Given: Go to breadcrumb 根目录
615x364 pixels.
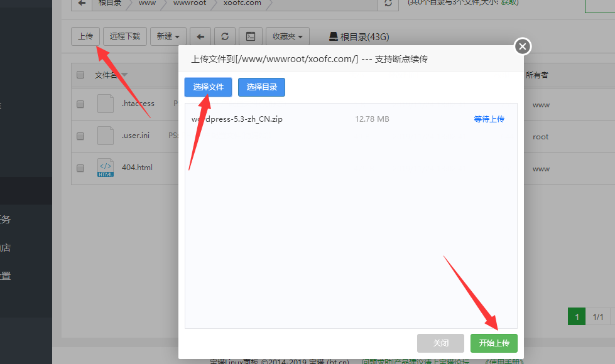Looking at the screenshot, I should point(110,3).
